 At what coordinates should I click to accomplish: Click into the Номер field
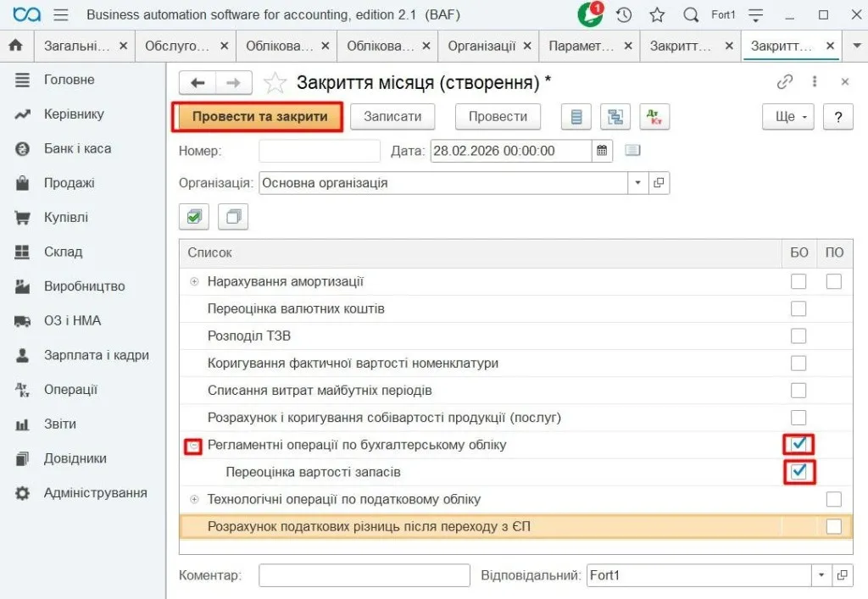(x=320, y=151)
